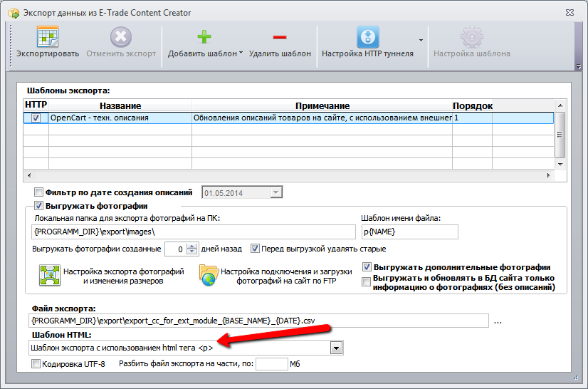588x389 pixels.
Task: Expand the Добавить шаблон dropdown arrow
Action: tap(241, 53)
